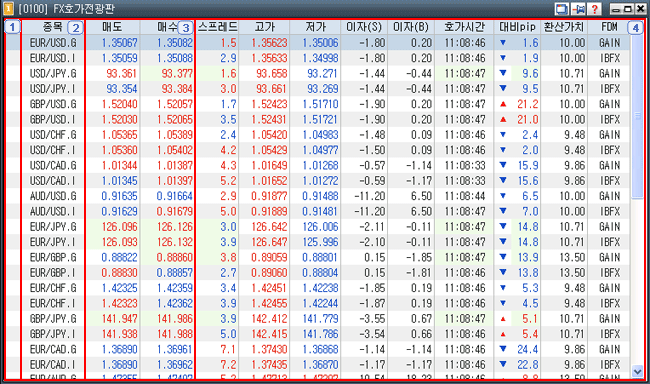The height and width of the screenshot is (384, 650).
Task: Select the GBP/USD.G symbol cell
Action: 53,104
